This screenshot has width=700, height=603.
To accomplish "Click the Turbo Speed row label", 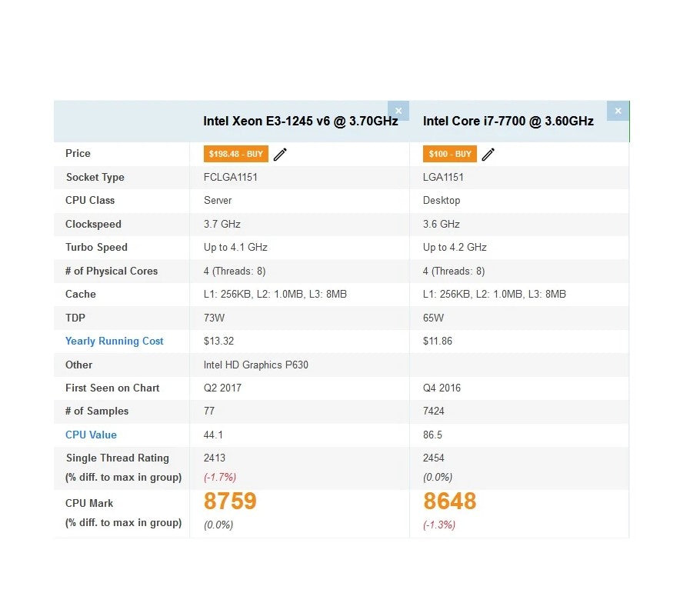I will [96, 247].
